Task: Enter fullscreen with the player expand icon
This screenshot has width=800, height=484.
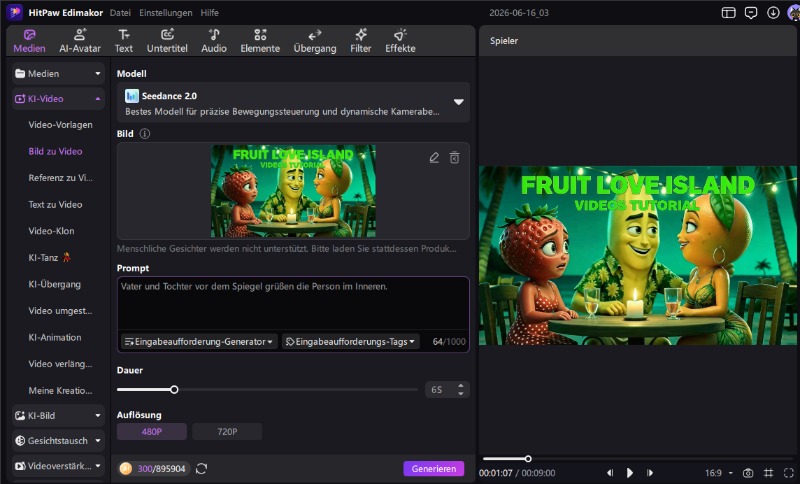Action: (789, 473)
